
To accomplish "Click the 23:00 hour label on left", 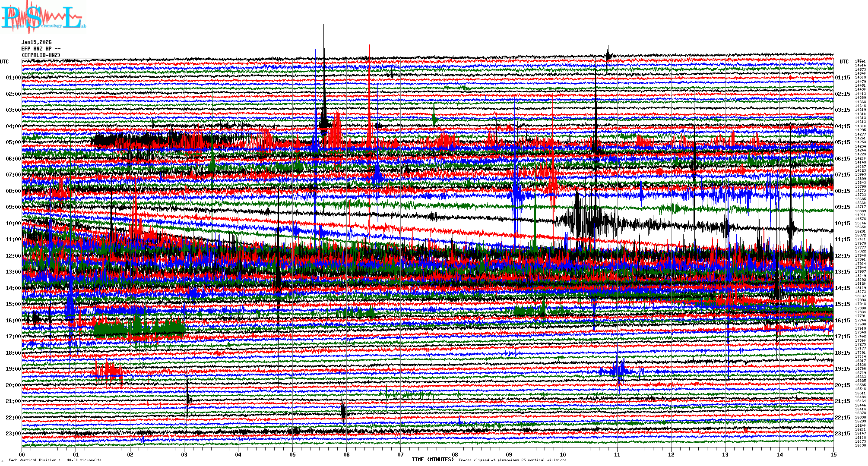I will click(x=13, y=434).
